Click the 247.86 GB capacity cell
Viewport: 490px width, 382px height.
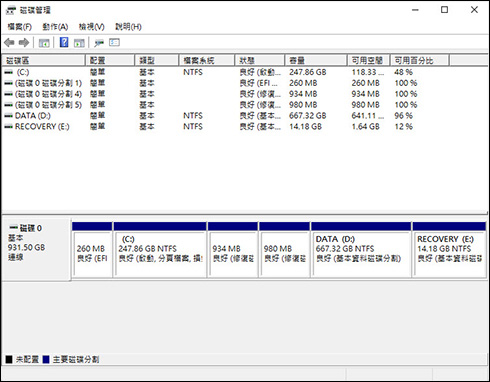pos(308,72)
